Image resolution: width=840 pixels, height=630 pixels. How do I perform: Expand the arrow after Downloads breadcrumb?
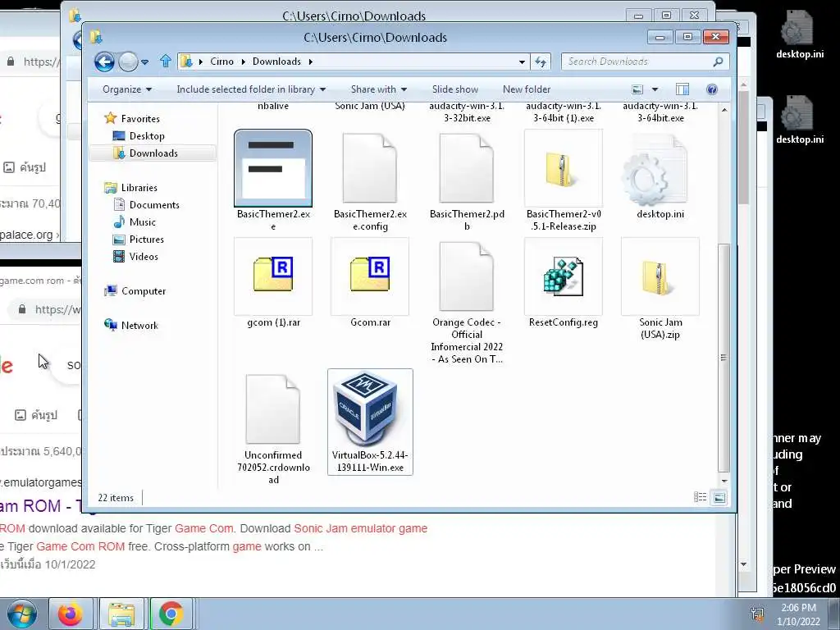310,62
